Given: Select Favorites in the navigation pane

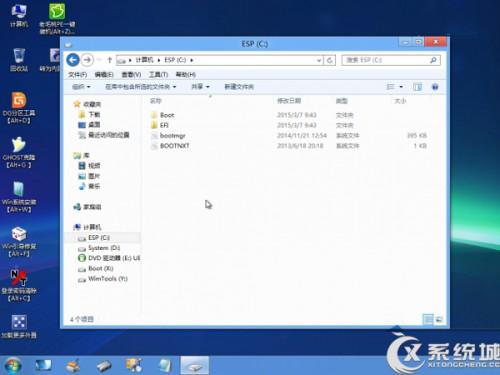Looking at the screenshot, I should tap(87, 104).
